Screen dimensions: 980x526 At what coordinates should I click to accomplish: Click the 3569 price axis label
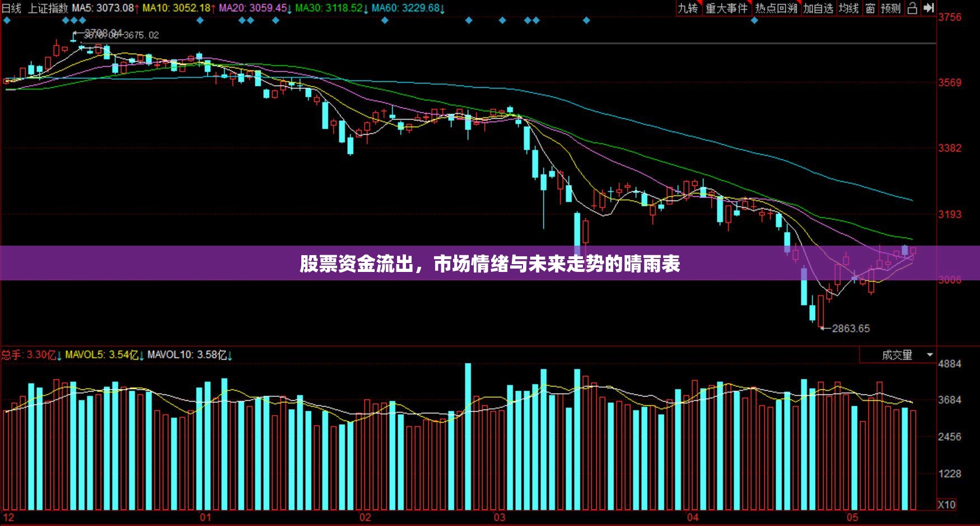point(950,82)
